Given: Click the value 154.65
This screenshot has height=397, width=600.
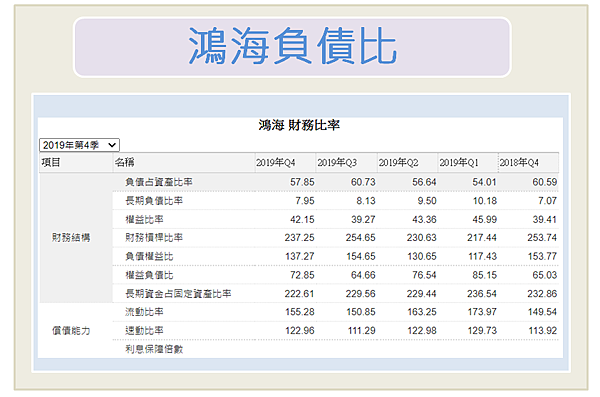Looking at the screenshot, I should [x=360, y=256].
